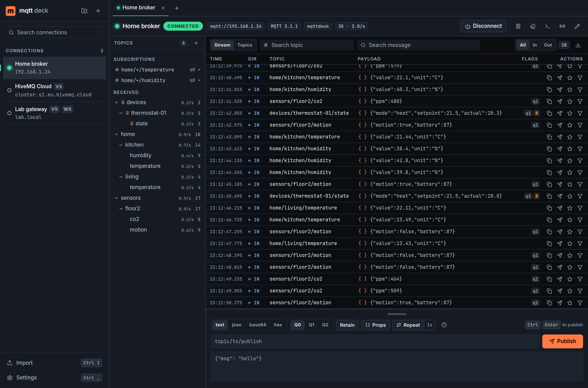588x388 pixels.
Task: Collapse the thermostat-01 tree node
Action: [121, 113]
